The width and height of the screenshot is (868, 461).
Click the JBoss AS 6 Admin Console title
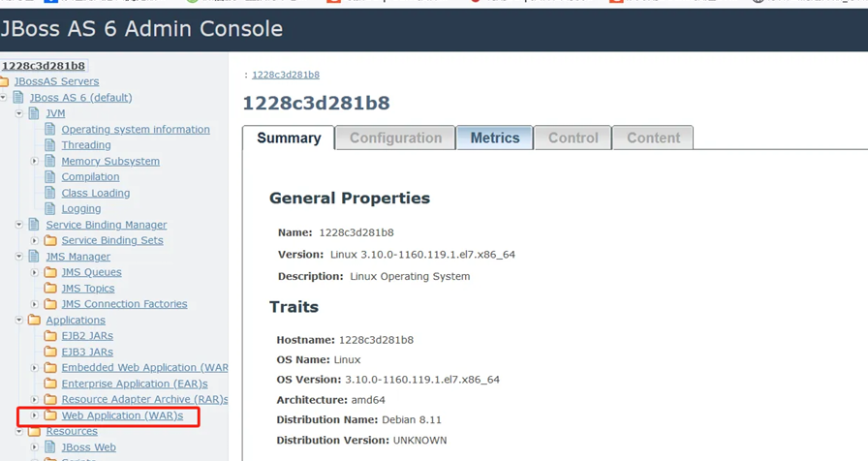[141, 29]
